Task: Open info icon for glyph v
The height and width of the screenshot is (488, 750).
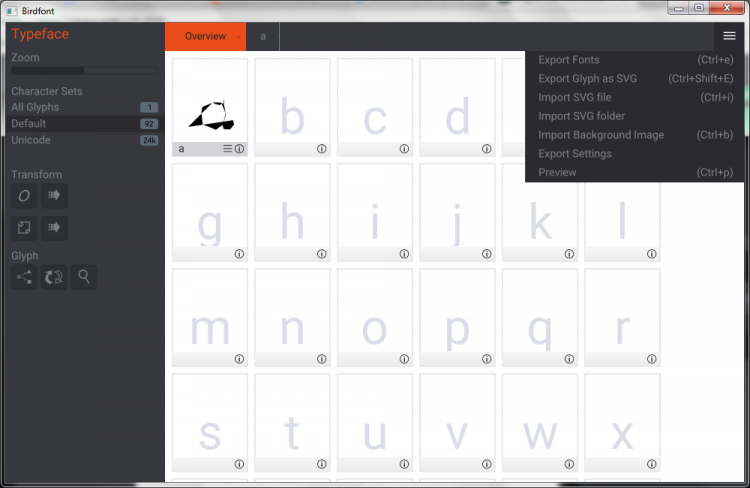Action: (486, 464)
